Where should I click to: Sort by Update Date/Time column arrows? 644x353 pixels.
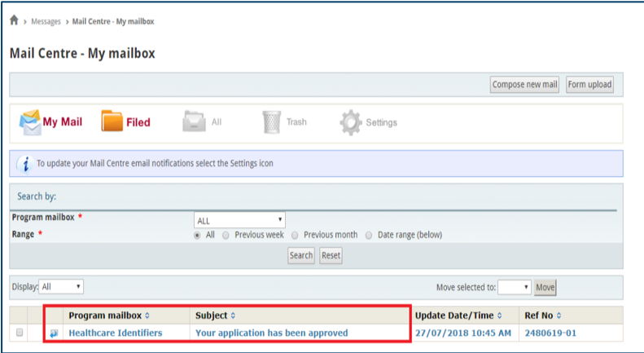(499, 315)
